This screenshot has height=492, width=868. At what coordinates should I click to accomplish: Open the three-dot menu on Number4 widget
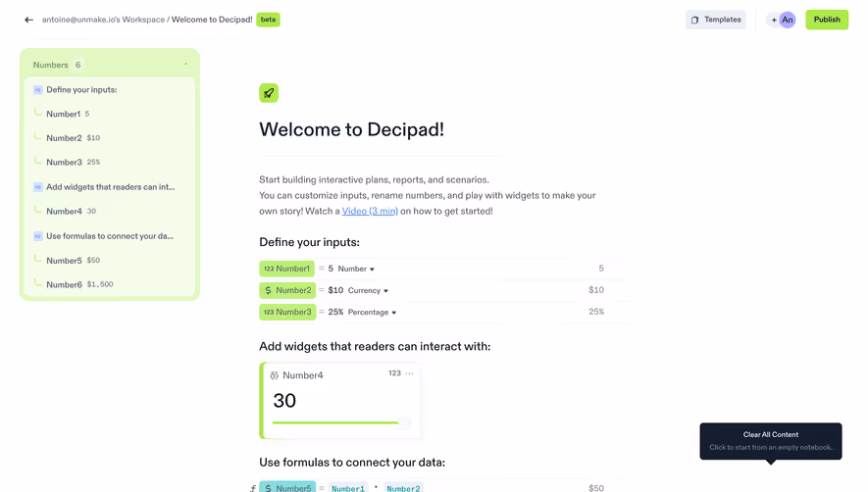tap(409, 373)
